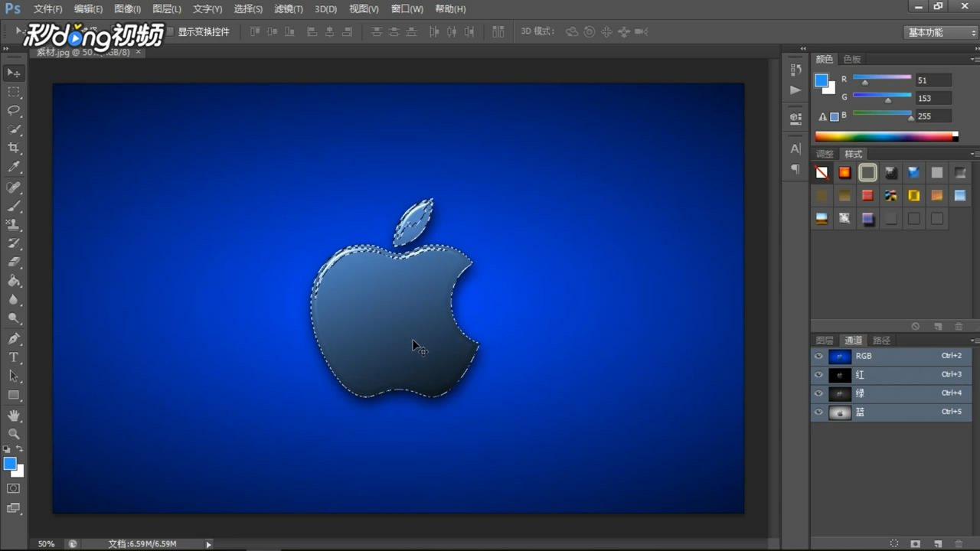The height and width of the screenshot is (551, 980).
Task: Switch to the 图层 layers tab
Action: [x=825, y=341]
